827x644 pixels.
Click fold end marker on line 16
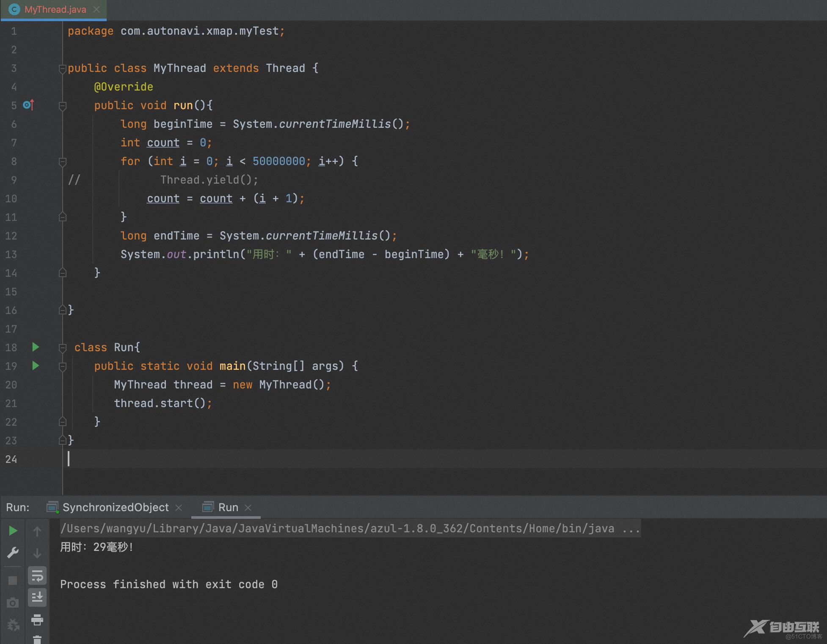63,310
